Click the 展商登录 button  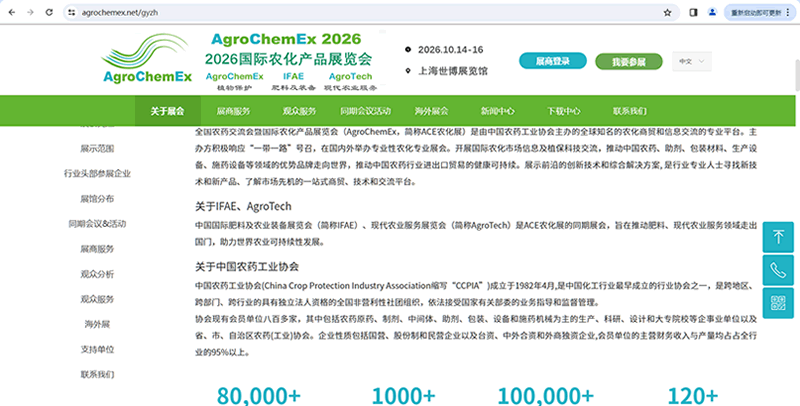pyautogui.click(x=553, y=61)
